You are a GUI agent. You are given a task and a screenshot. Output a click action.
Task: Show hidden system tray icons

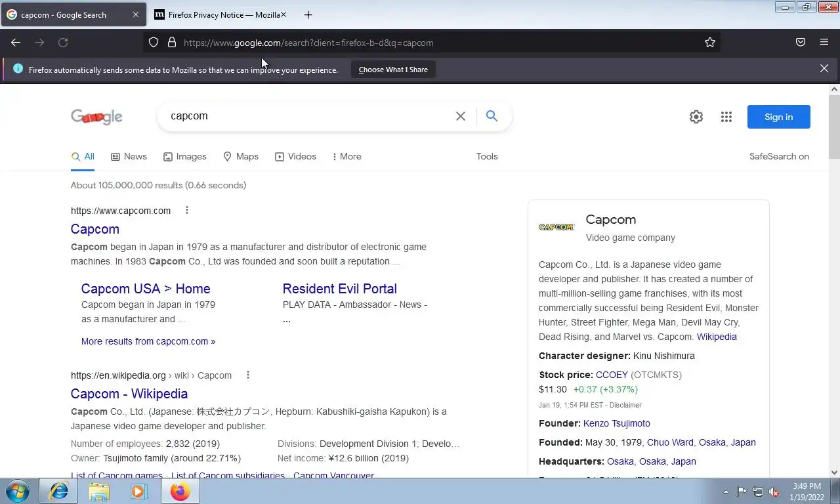[726, 492]
